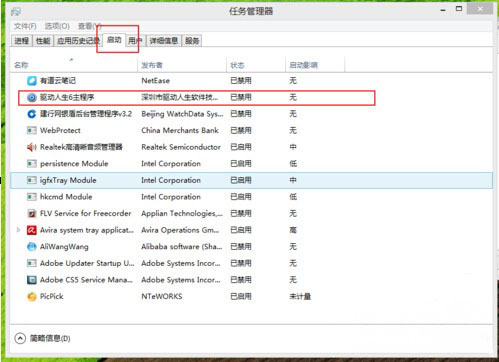Open the 选项(O) menu
The height and width of the screenshot is (362, 499).
pyautogui.click(x=57, y=26)
